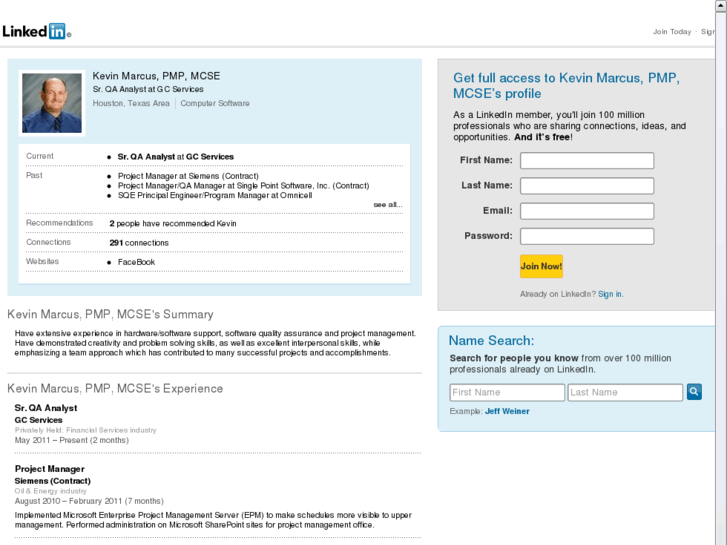
Task: Click the scrollbar up arrow
Action: (x=721, y=5)
